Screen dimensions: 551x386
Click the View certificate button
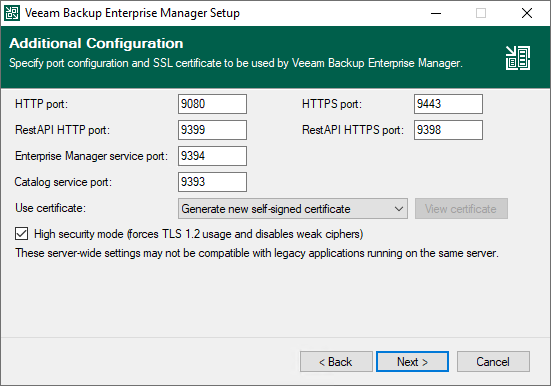coord(461,209)
